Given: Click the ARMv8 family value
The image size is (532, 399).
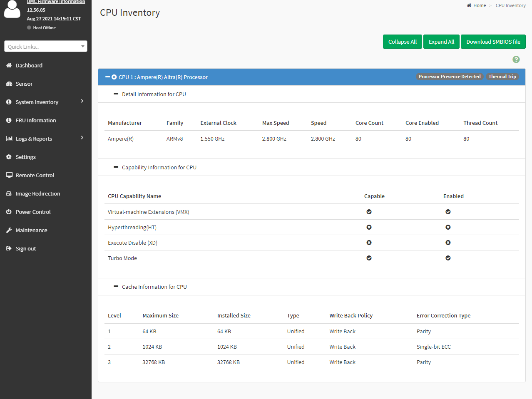Looking at the screenshot, I should coord(174,139).
